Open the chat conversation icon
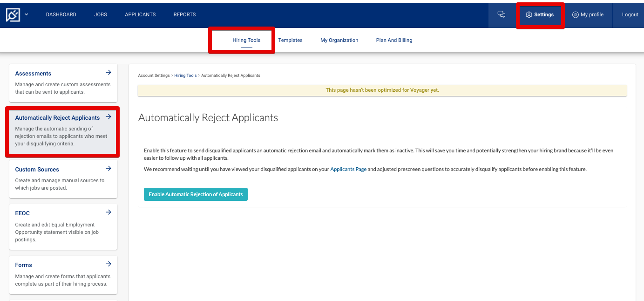 point(502,14)
